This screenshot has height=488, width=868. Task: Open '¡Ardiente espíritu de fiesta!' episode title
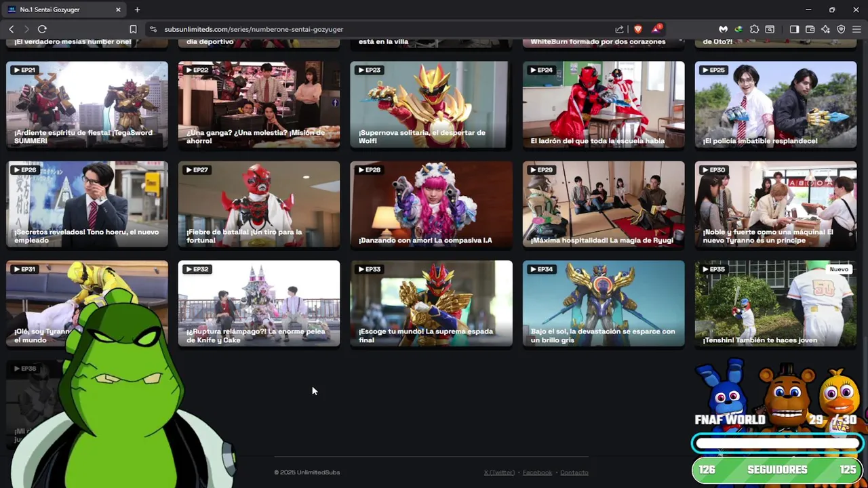83,136
